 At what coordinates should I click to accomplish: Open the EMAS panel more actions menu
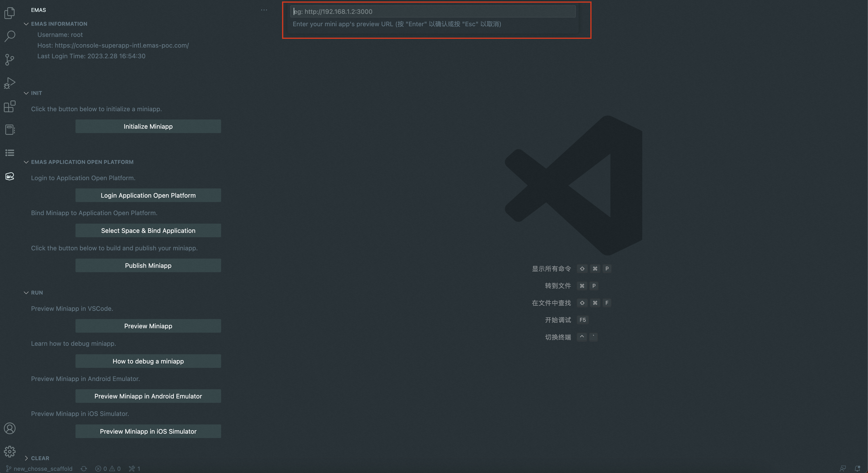[x=264, y=10]
